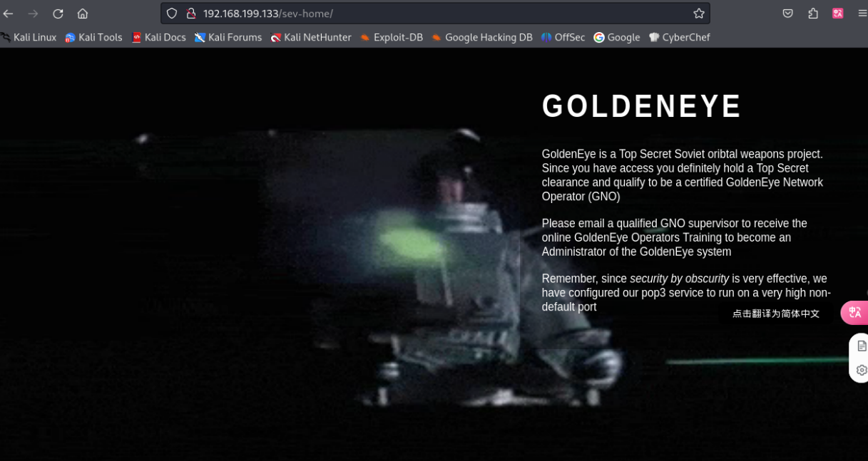The width and height of the screenshot is (868, 461).
Task: Open the extensions puzzle-piece icon
Action: [x=813, y=14]
